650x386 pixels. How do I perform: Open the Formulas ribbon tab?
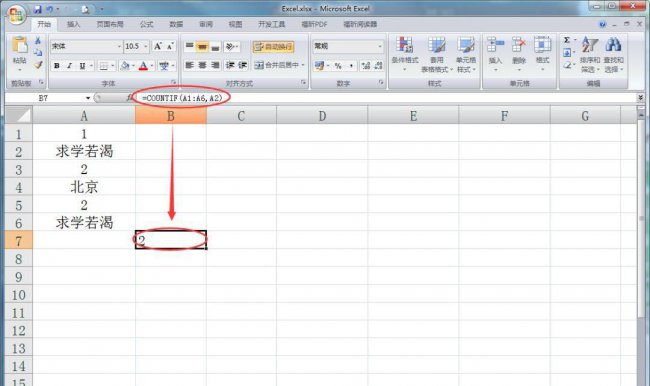click(x=146, y=24)
